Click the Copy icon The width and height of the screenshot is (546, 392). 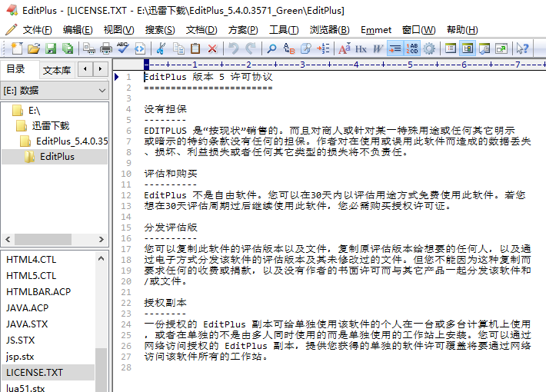tap(178, 48)
